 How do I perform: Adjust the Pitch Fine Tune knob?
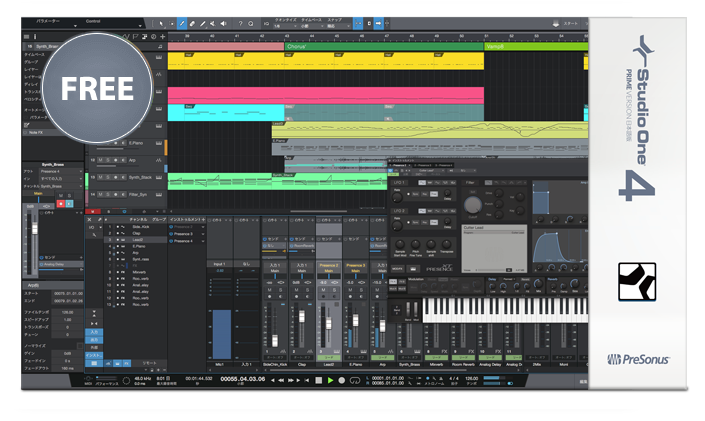[x=416, y=244]
